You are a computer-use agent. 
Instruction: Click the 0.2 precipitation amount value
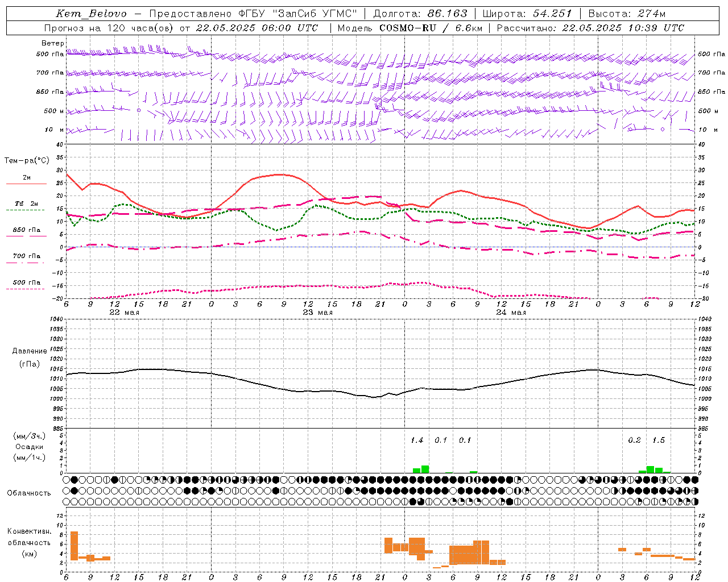pyautogui.click(x=634, y=440)
